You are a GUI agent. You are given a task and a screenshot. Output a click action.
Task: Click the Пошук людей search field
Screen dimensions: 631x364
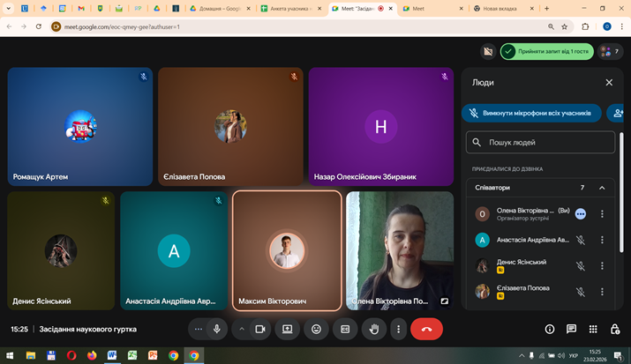[x=540, y=142]
